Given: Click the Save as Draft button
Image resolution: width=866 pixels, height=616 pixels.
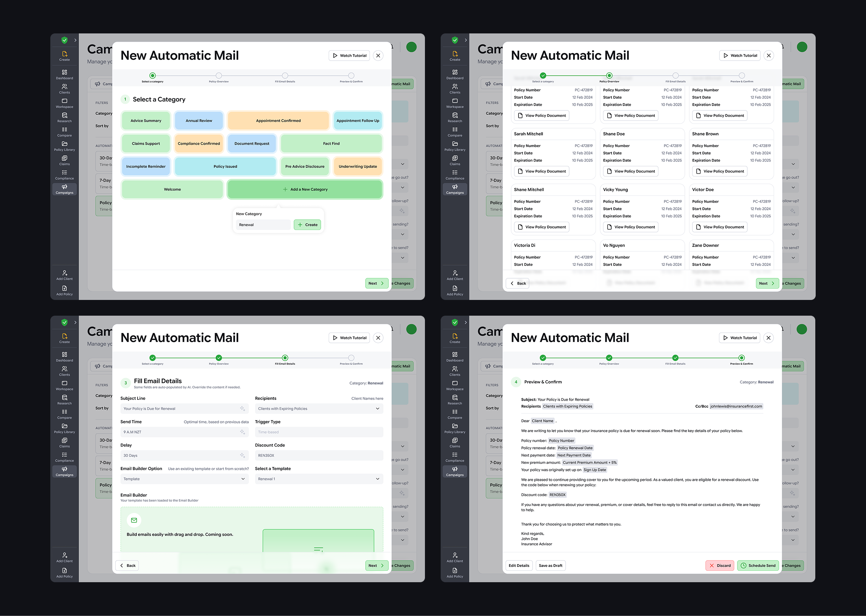Looking at the screenshot, I should coord(550,566).
